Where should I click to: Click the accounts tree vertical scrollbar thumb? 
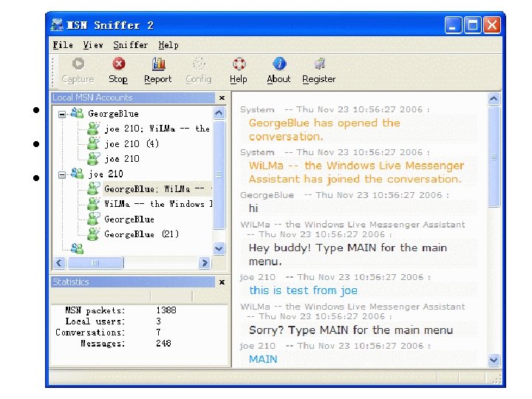(219, 175)
